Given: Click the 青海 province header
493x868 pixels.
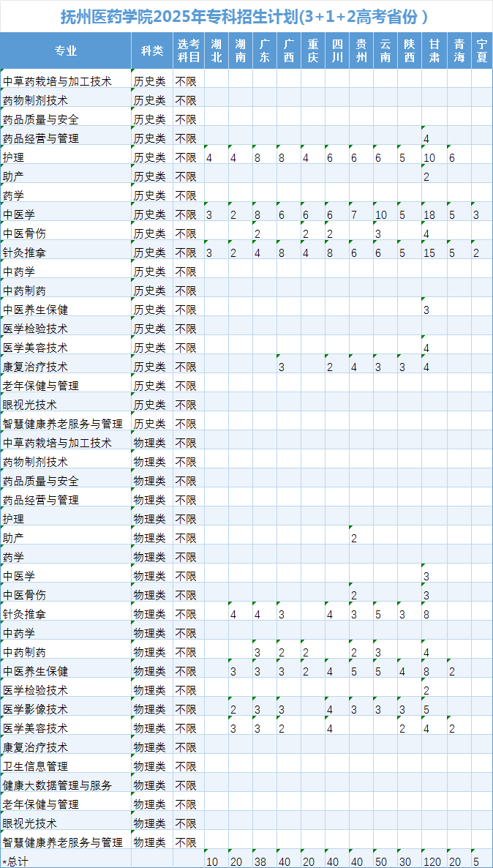Looking at the screenshot, I should [x=459, y=51].
